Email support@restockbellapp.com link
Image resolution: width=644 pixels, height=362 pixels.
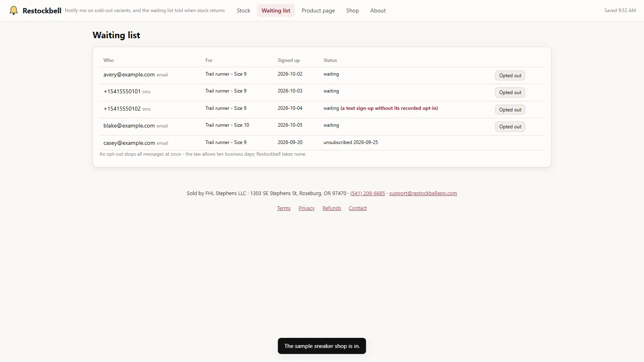[x=423, y=193]
